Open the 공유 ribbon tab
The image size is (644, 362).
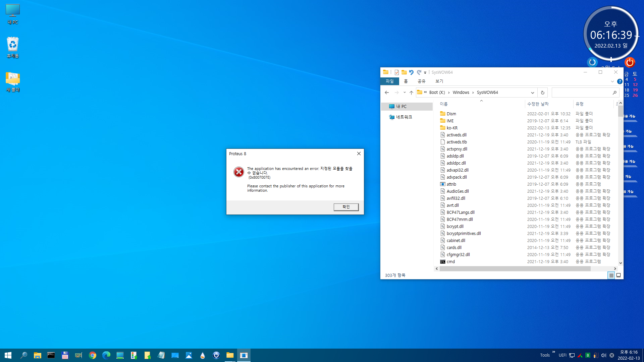point(421,81)
